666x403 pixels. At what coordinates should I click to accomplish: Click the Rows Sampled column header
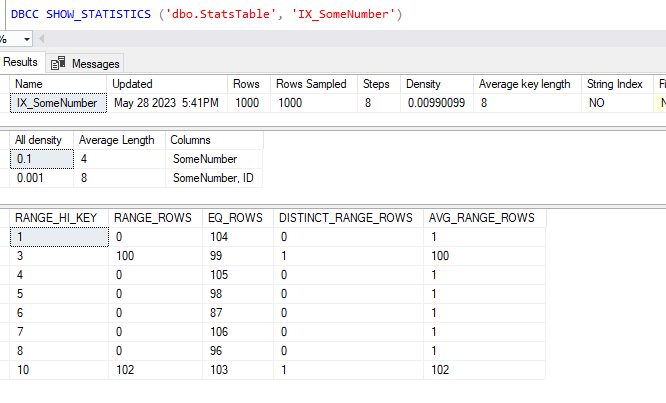[311, 84]
